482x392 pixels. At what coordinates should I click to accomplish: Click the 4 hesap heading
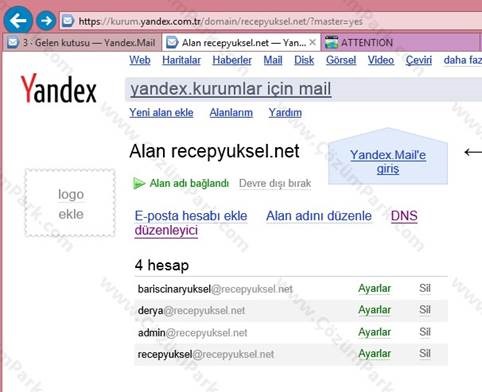click(162, 266)
